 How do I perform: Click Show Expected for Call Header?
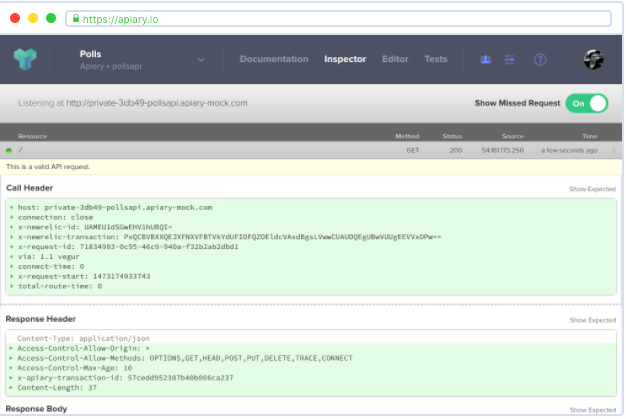[x=592, y=189]
